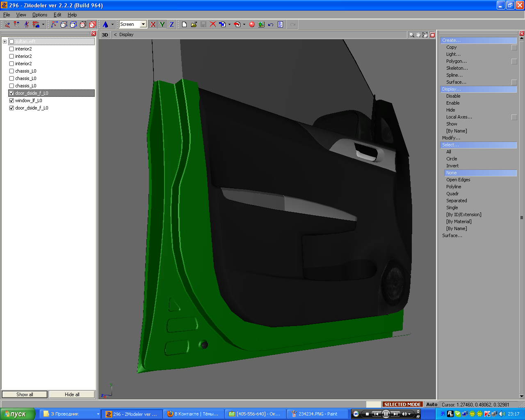This screenshot has height=420, width=525.
Task: Pause playback in the taskbar media player
Action: [x=386, y=414]
